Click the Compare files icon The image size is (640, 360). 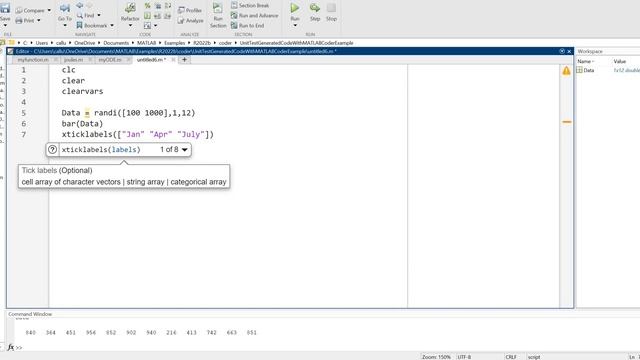[19, 10]
